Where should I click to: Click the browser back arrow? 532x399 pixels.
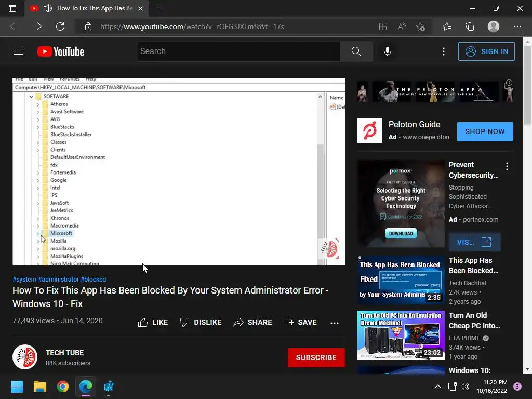click(x=15, y=26)
